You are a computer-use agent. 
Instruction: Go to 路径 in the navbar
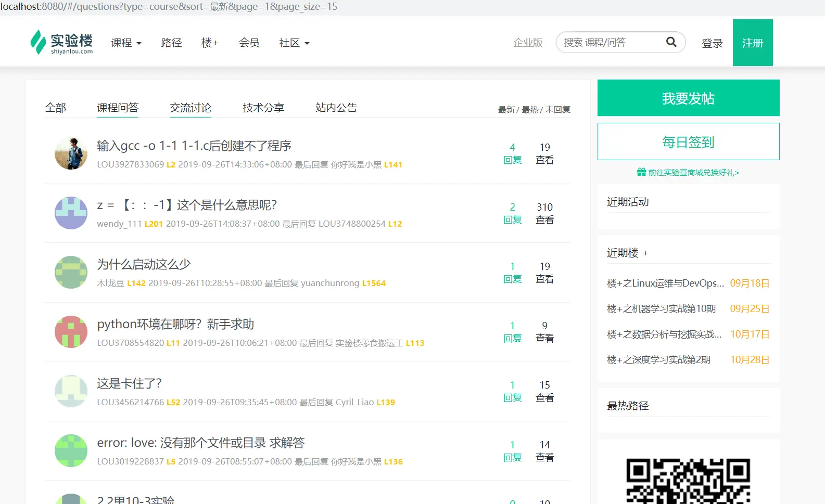point(171,43)
